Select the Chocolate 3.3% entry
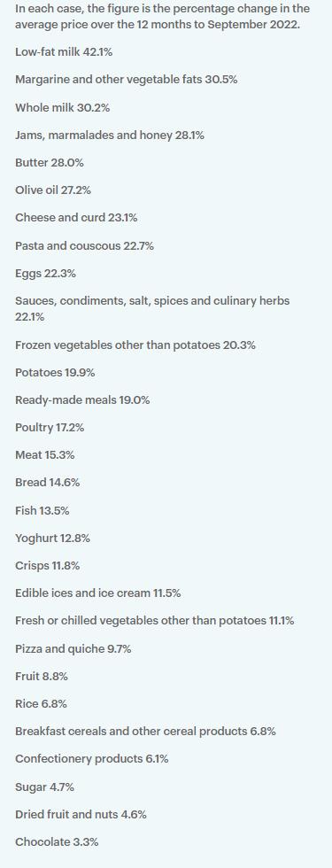 [x=57, y=842]
